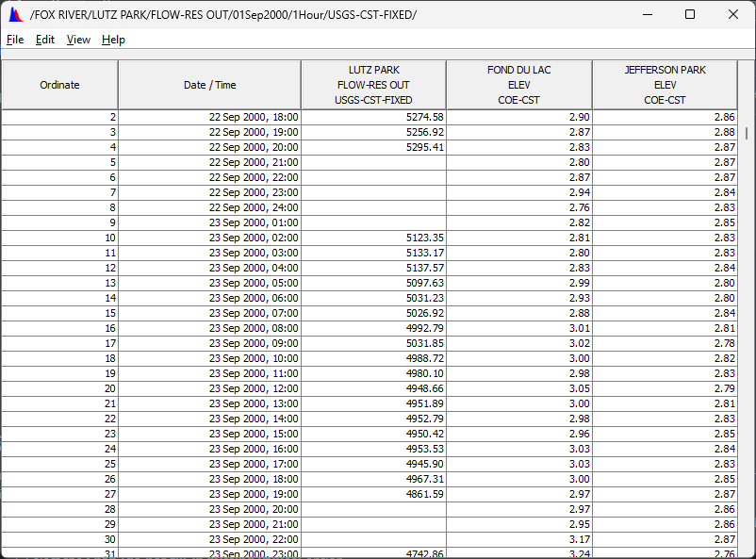Select Fond du Lac elevation 3.17
Viewport: 756px width, 559px height.
coord(519,539)
